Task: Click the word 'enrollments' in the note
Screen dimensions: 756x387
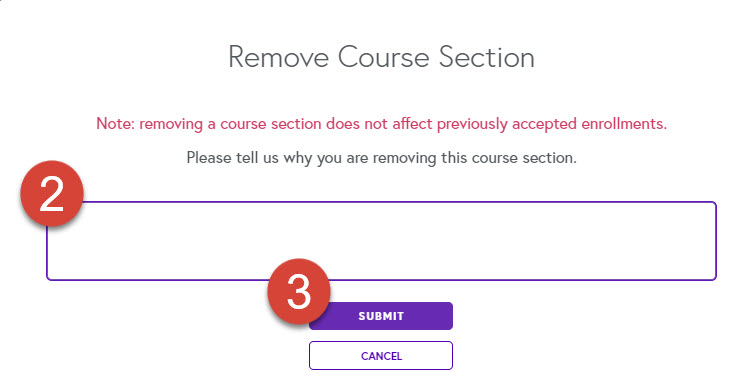Action: tap(624, 124)
